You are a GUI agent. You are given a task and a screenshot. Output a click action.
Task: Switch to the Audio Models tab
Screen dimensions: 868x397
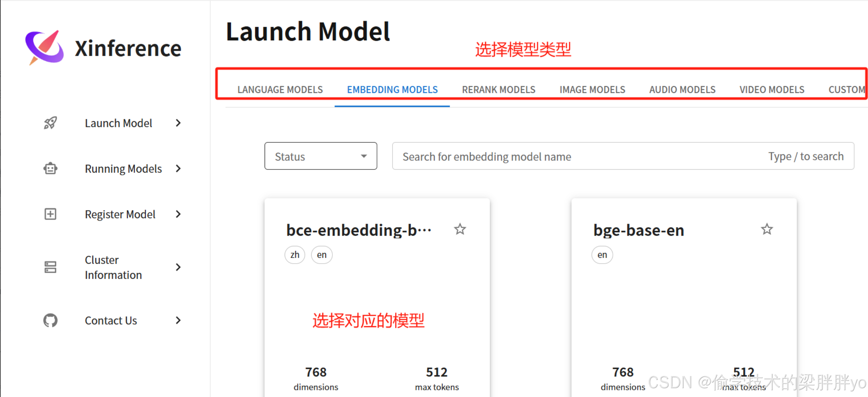click(682, 90)
